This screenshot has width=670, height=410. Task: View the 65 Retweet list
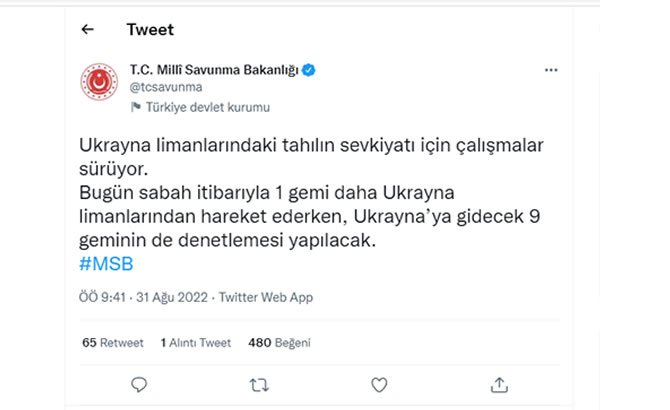coord(112,342)
